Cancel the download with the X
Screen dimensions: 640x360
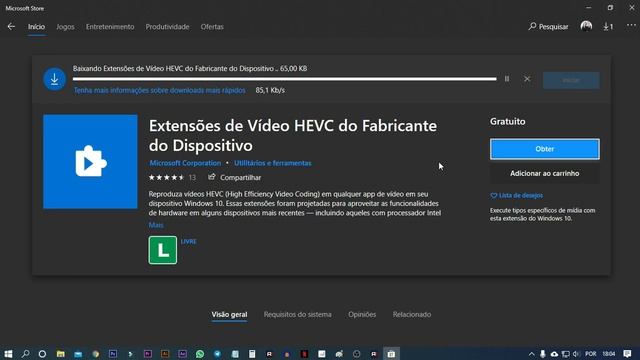tap(527, 79)
